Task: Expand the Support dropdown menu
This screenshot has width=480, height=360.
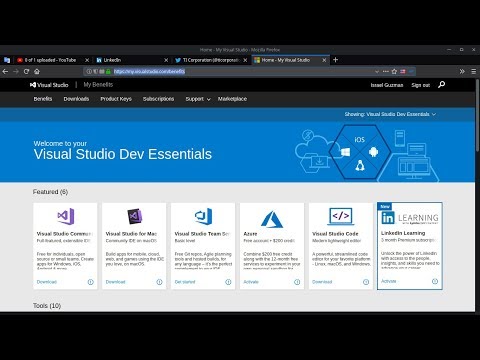Action: tap(198, 99)
